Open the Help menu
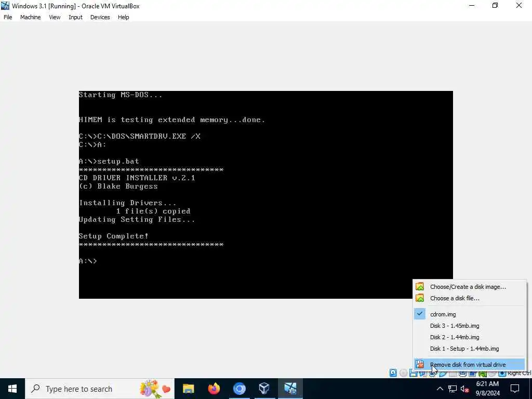Screen dimensions: 532x399 click(x=124, y=17)
